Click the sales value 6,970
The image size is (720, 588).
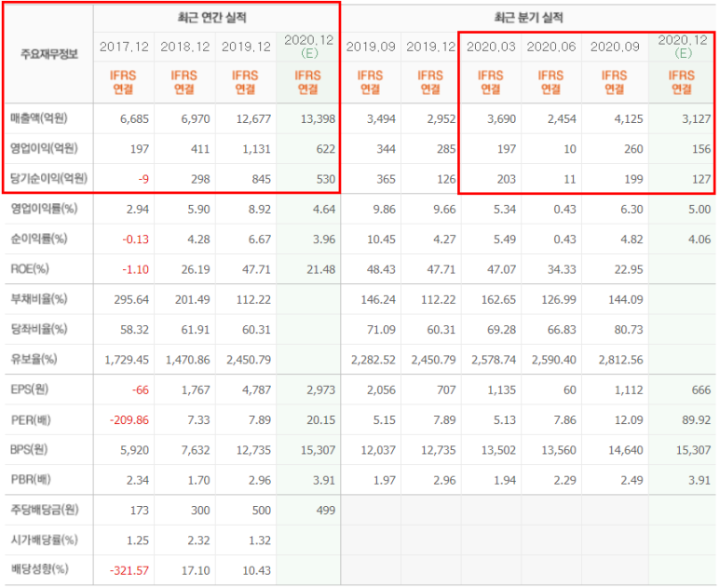196,119
